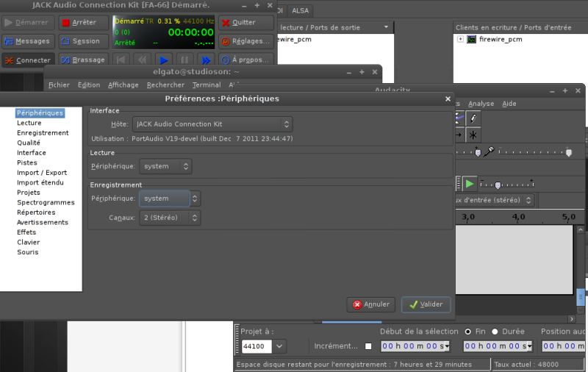The width and height of the screenshot is (588, 372).
Task: Quit JACK with the Quitter button
Action: tap(246, 23)
